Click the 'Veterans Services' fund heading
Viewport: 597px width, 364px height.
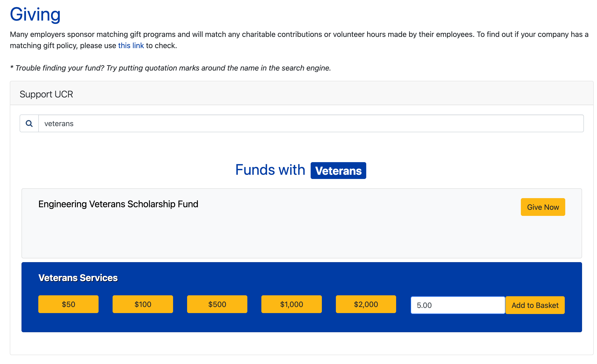78,278
